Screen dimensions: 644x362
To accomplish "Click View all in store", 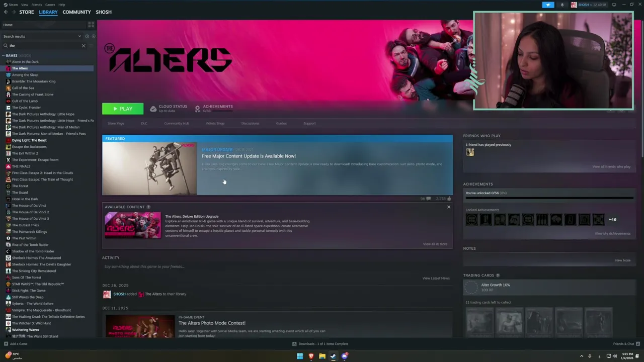I will [x=435, y=244].
